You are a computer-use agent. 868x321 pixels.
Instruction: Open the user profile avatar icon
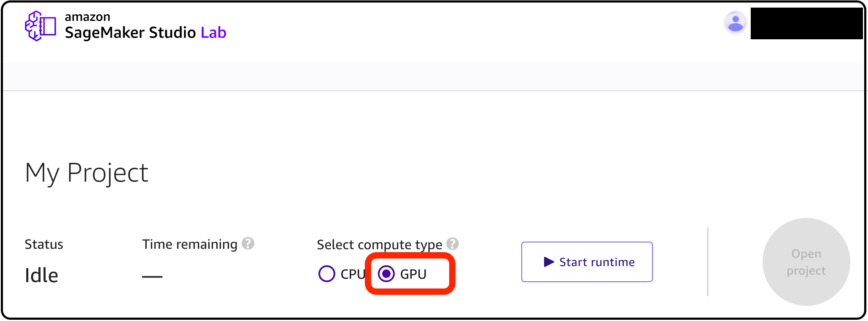735,22
